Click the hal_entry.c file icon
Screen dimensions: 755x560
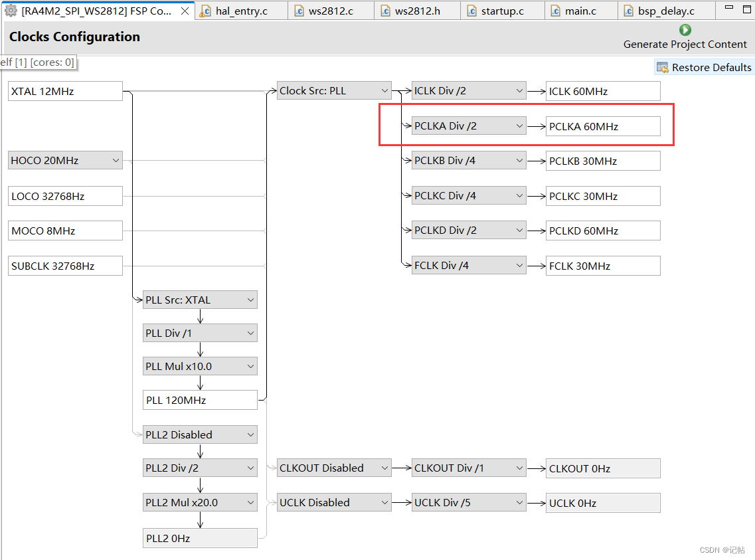click(x=205, y=11)
